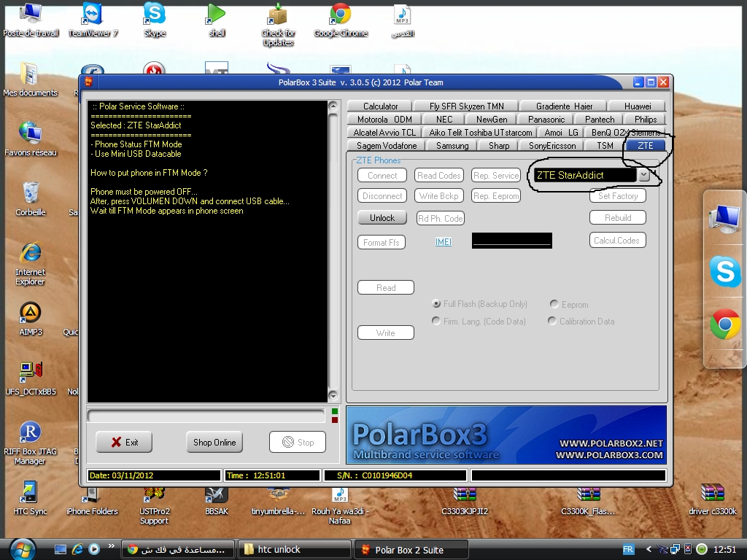Click the Rebuild button
The width and height of the screenshot is (747, 560).
coord(617,217)
